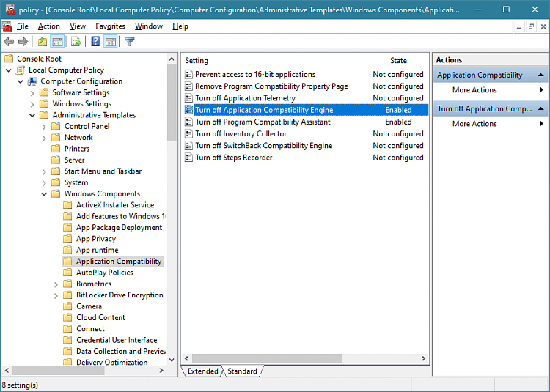Click the Console Root folder icon
The height and width of the screenshot is (392, 550).
coord(9,59)
